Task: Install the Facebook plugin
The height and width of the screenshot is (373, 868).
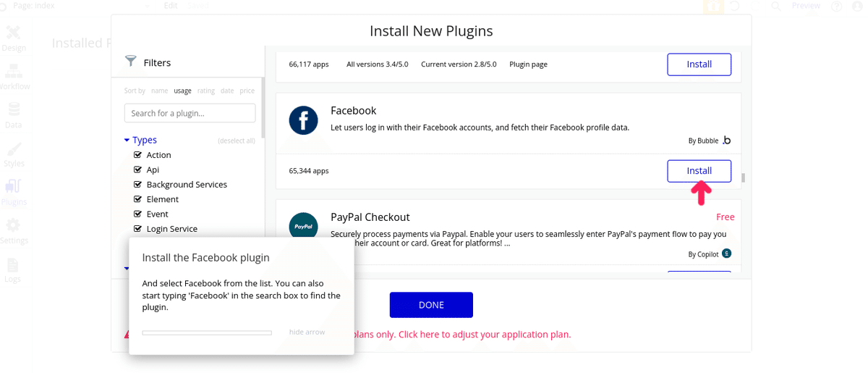Action: pos(699,171)
